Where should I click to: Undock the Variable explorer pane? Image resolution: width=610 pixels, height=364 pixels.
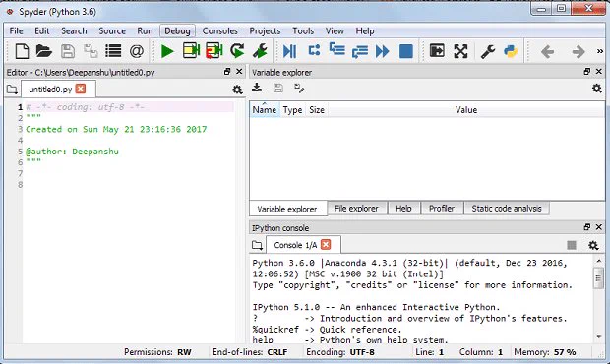coord(587,72)
